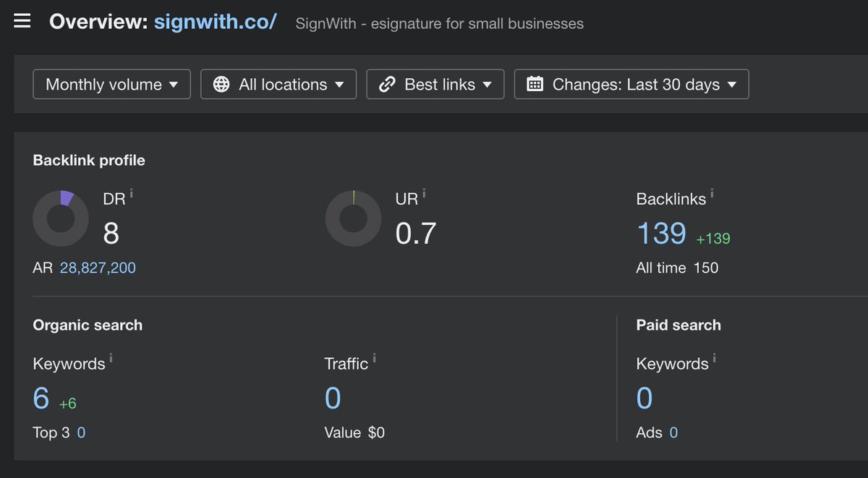868x478 pixels.
Task: Click the info icon next to Organic Keywords
Action: click(x=111, y=358)
